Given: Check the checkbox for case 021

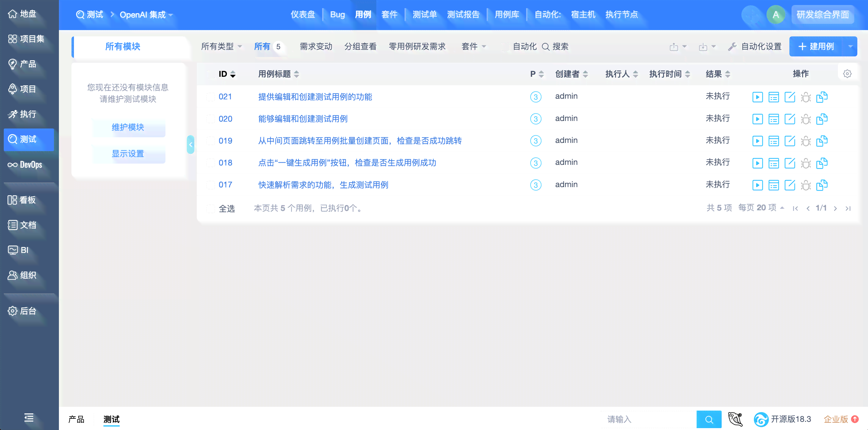Looking at the screenshot, I should coord(211,97).
